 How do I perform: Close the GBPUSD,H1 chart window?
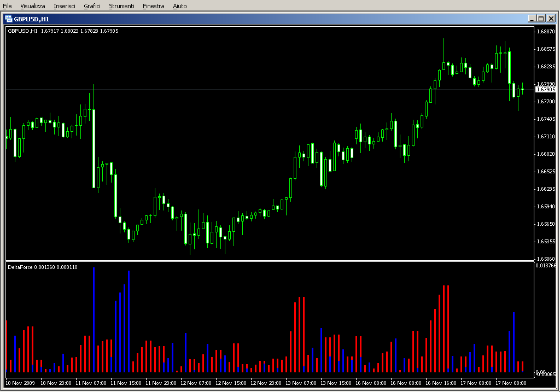click(551, 19)
